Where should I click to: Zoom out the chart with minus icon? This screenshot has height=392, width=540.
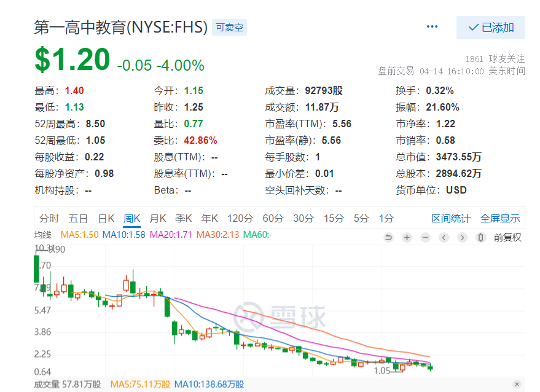[x=425, y=237]
